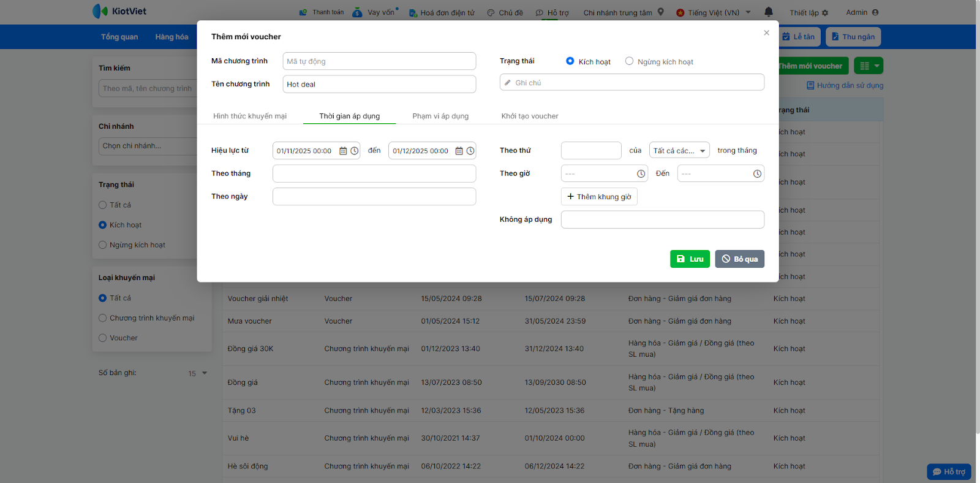The width and height of the screenshot is (980, 483).
Task: Click clock icon in 'Theo giờ' start field
Action: [x=641, y=174]
